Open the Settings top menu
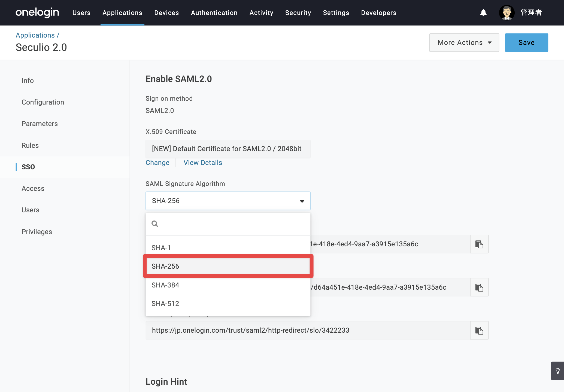 point(336,13)
